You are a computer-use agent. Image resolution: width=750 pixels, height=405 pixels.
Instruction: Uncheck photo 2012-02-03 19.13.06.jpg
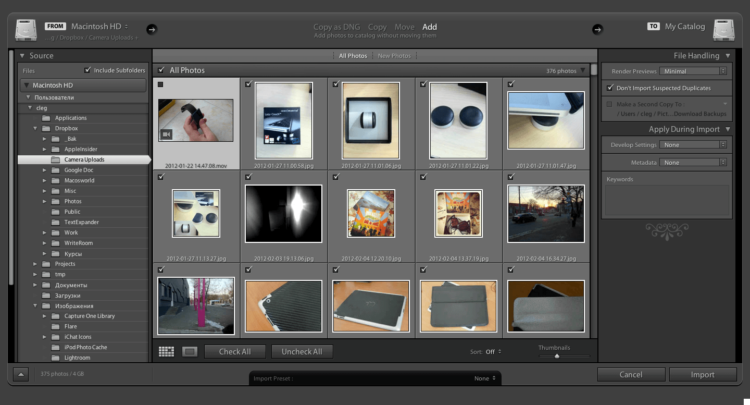coord(248,177)
